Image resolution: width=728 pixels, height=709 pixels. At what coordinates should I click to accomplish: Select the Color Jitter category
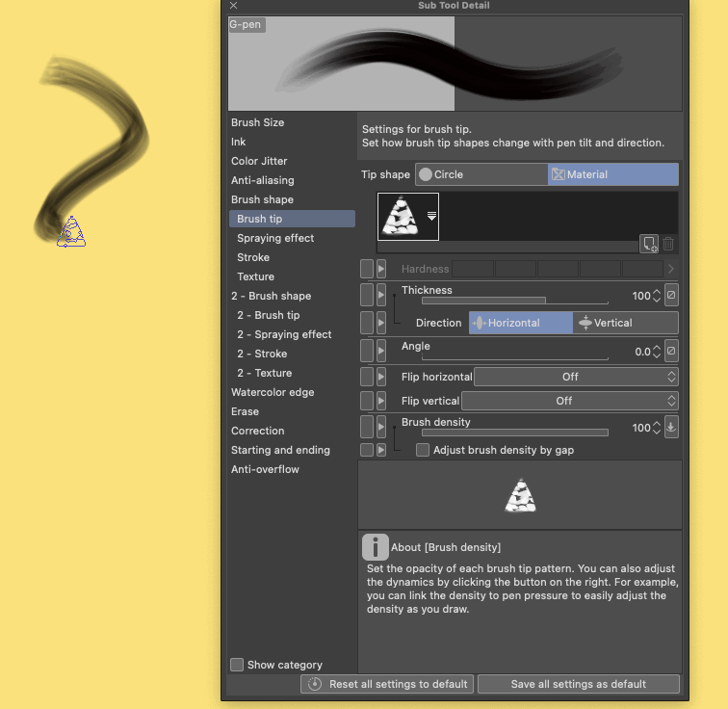259,161
